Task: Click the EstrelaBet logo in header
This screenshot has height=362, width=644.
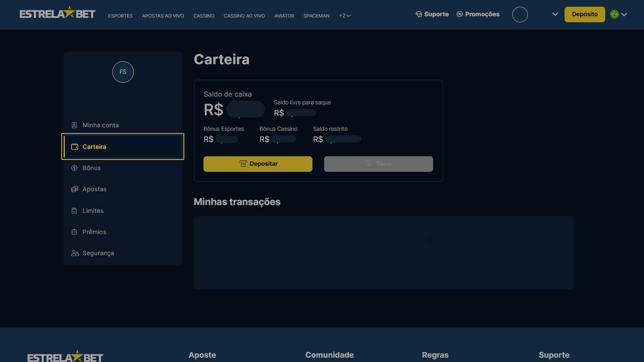Action: (x=57, y=13)
